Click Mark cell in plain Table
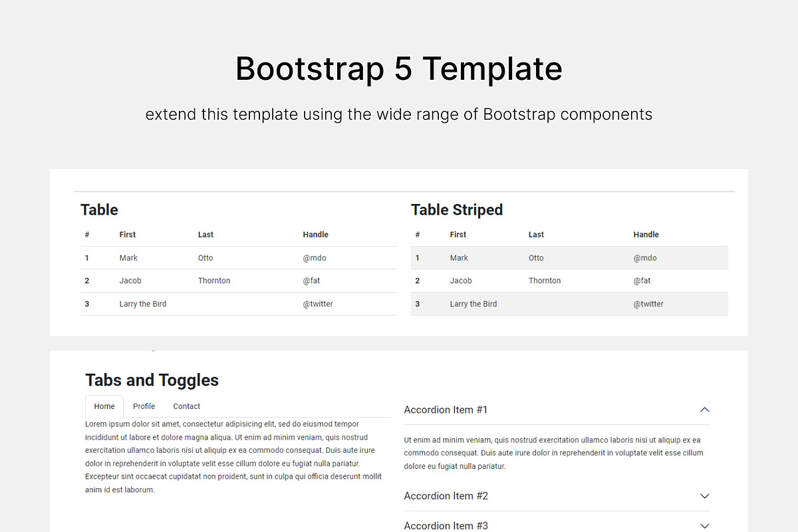Screen dimensions: 798x532 pyautogui.click(x=128, y=258)
